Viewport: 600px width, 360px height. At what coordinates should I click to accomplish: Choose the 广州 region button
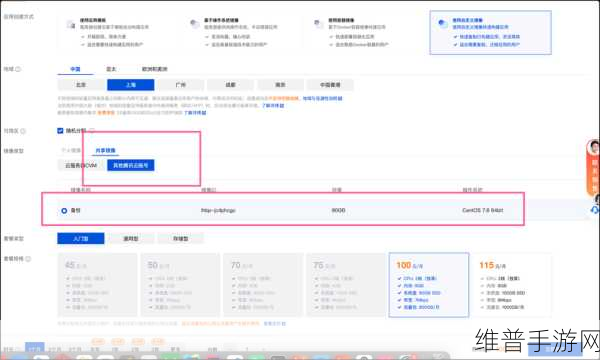tap(181, 85)
